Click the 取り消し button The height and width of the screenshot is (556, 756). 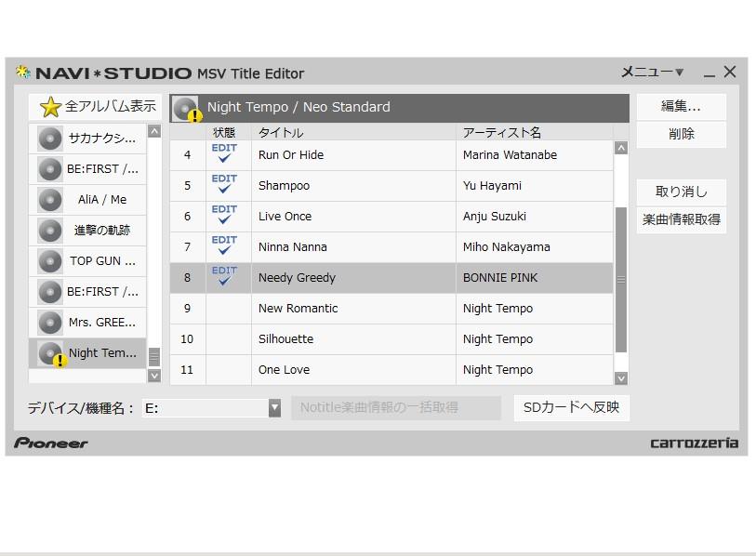681,192
